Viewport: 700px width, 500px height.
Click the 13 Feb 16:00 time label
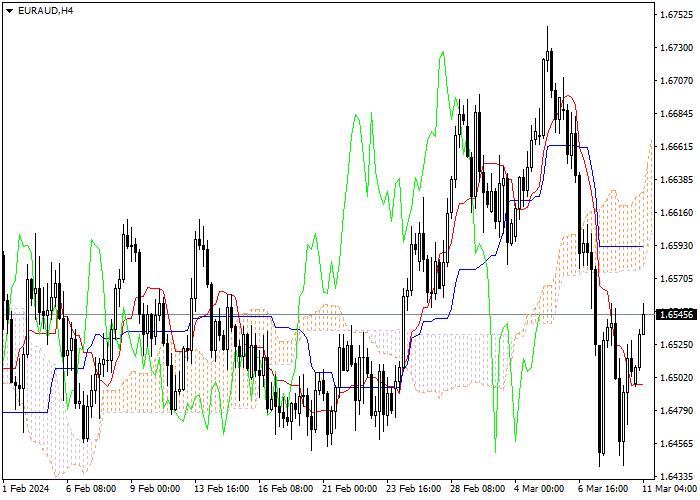pyautogui.click(x=221, y=488)
